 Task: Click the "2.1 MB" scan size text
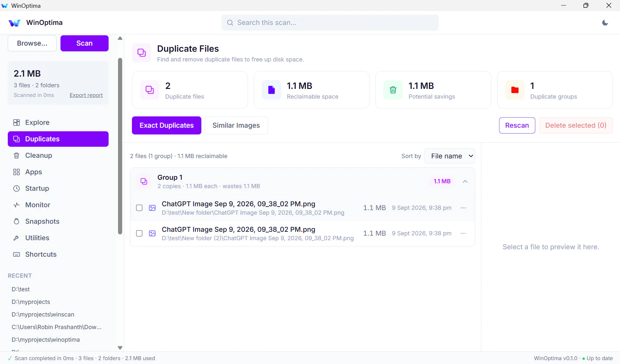(27, 74)
